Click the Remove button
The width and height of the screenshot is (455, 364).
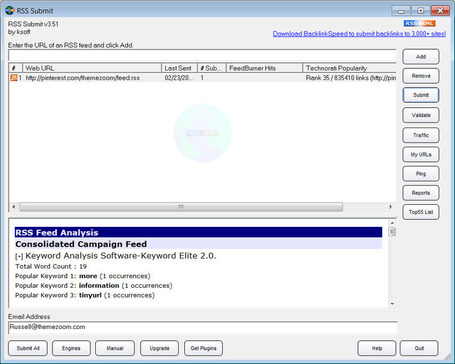click(x=421, y=76)
